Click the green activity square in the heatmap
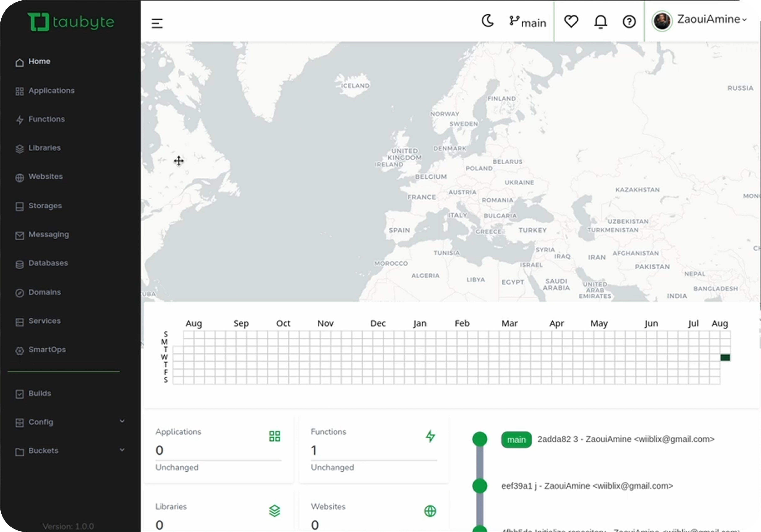Screen dimensions: 761x532 point(725,357)
